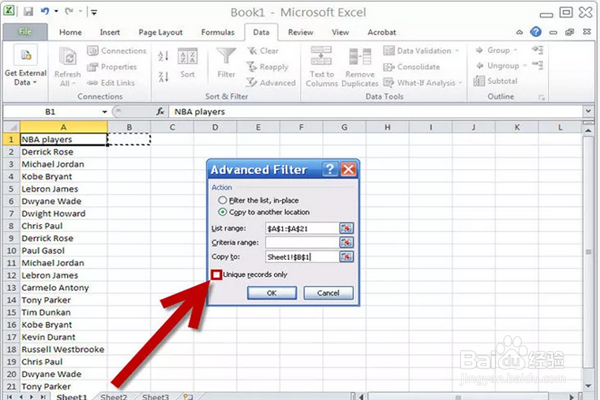Switch to the View ribbon tab
Viewport: 600px width, 400px height.
(340, 33)
